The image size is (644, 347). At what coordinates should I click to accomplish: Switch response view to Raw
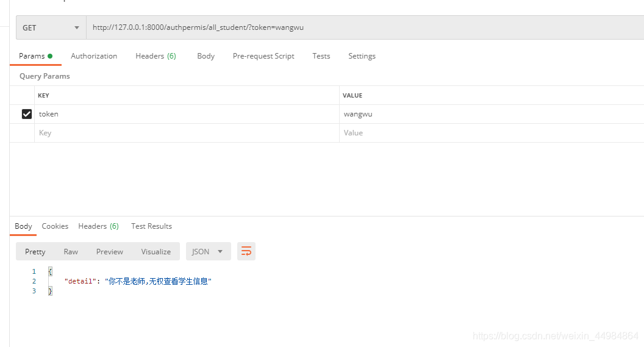pyautogui.click(x=71, y=252)
